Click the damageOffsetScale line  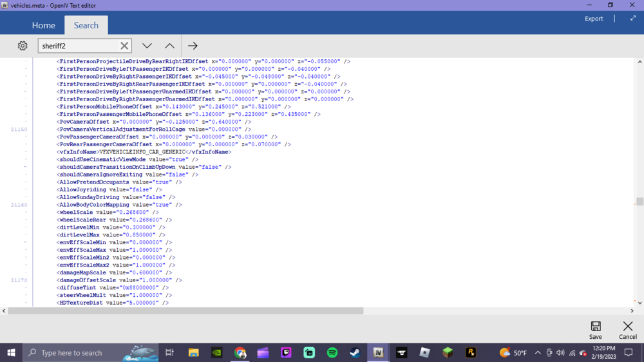tap(119, 280)
